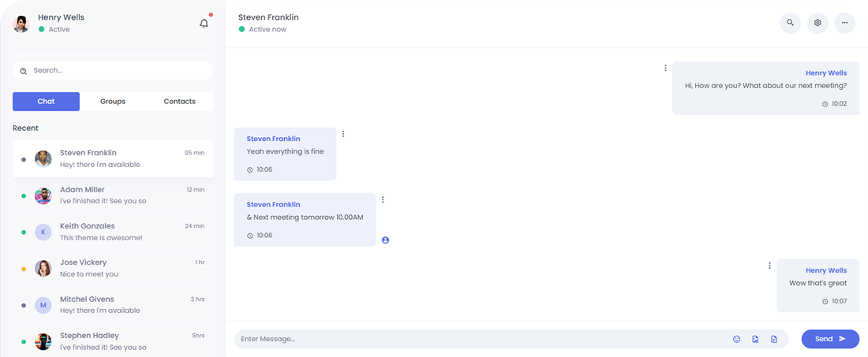868x357 pixels.
Task: Open the notifications bell
Action: point(204,24)
